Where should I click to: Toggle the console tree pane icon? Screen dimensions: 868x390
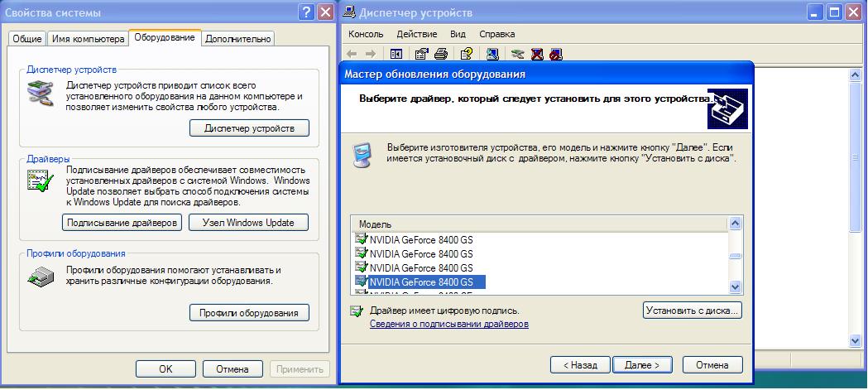coord(396,54)
